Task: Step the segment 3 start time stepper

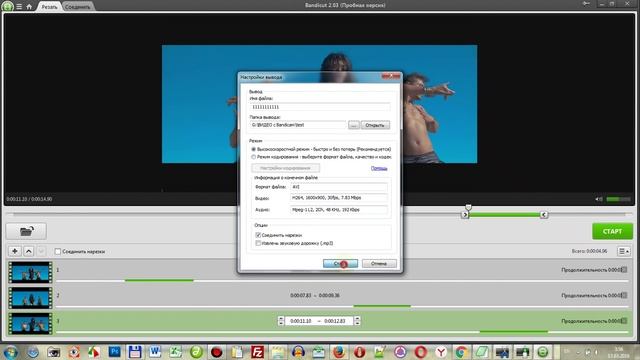Action: click(281, 321)
